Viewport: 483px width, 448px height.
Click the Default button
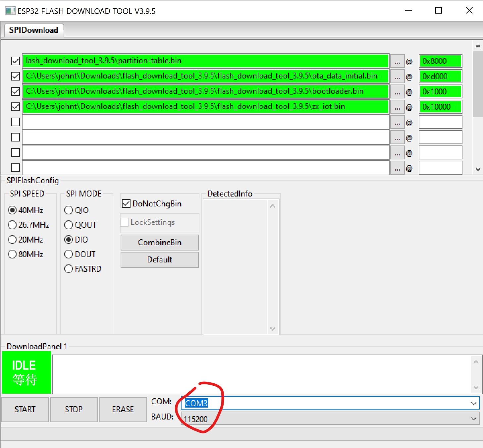point(160,260)
